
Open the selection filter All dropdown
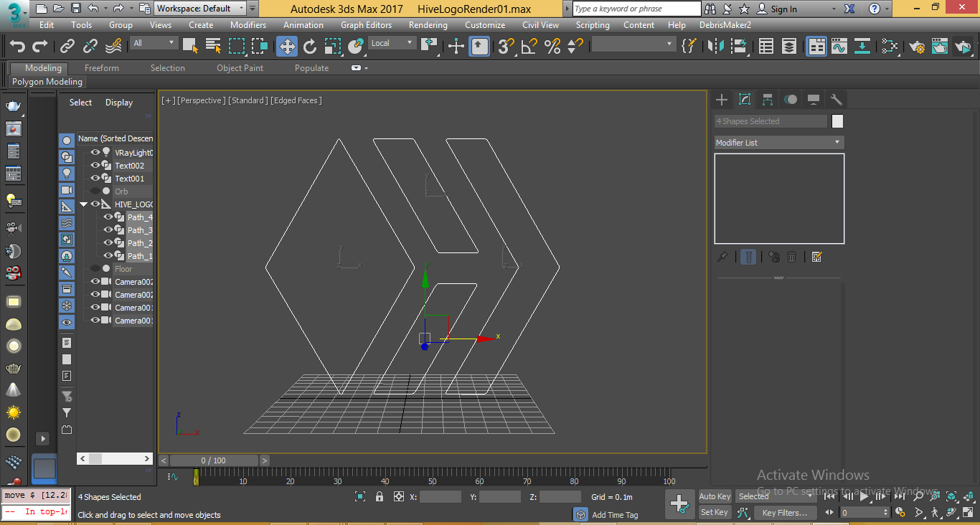154,43
